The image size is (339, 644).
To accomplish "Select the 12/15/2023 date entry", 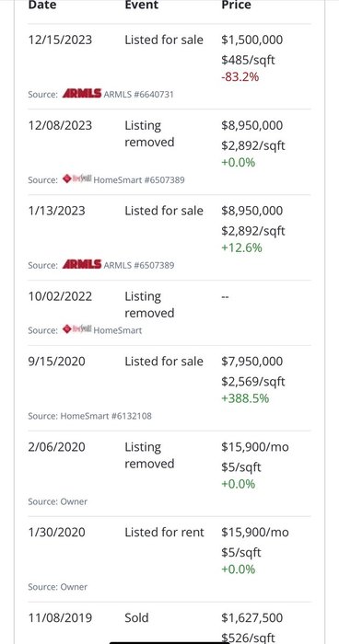I will tap(60, 40).
